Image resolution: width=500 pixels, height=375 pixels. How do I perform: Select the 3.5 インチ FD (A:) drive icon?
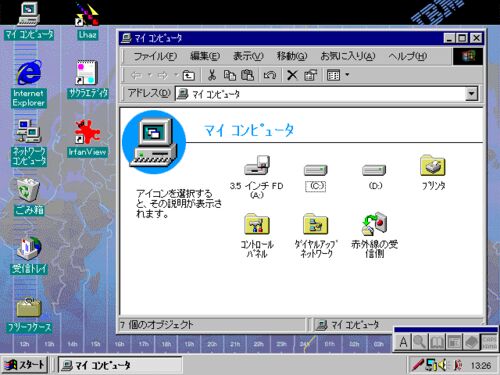pos(256,165)
